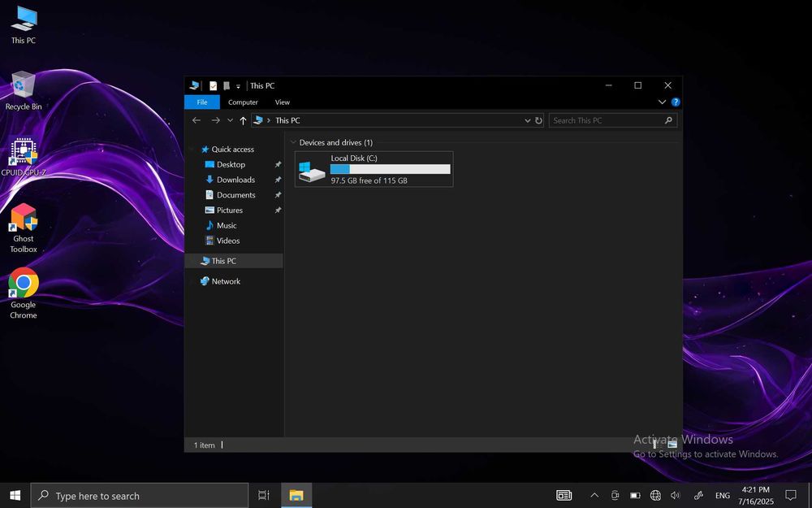Image resolution: width=812 pixels, height=508 pixels.
Task: Click the Explorer help question mark icon
Action: [676, 102]
